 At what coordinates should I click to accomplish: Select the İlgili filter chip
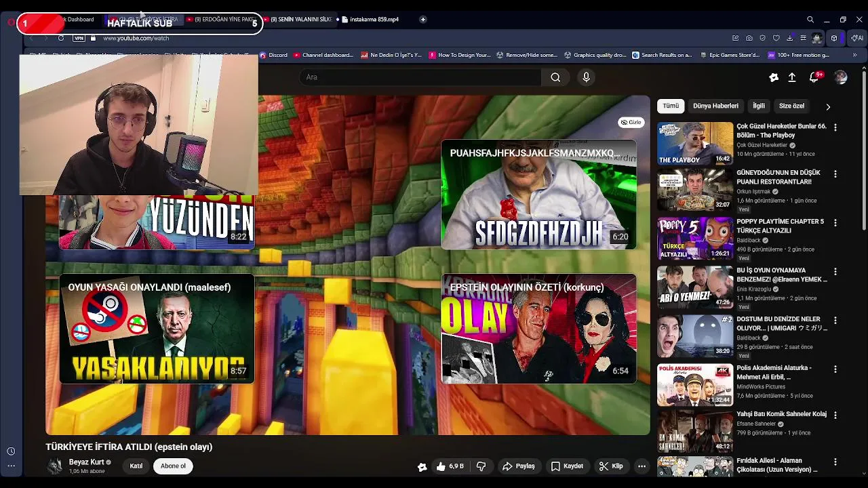click(x=759, y=106)
